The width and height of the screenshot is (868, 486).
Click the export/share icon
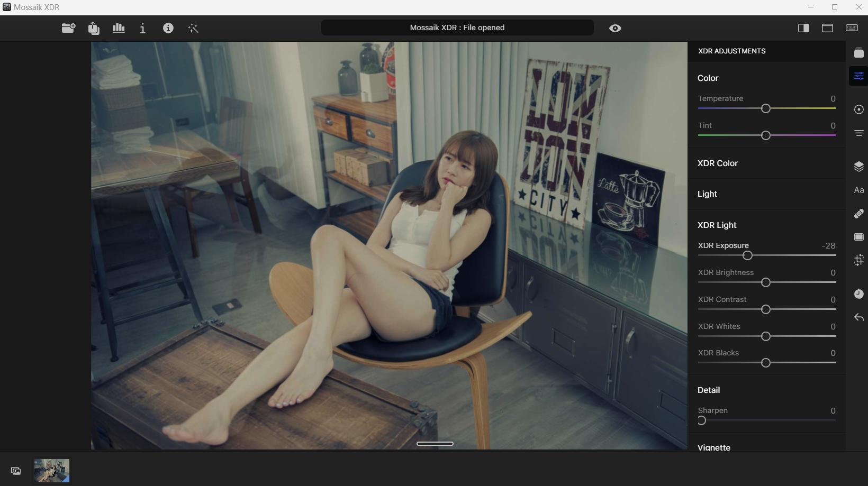coord(94,28)
